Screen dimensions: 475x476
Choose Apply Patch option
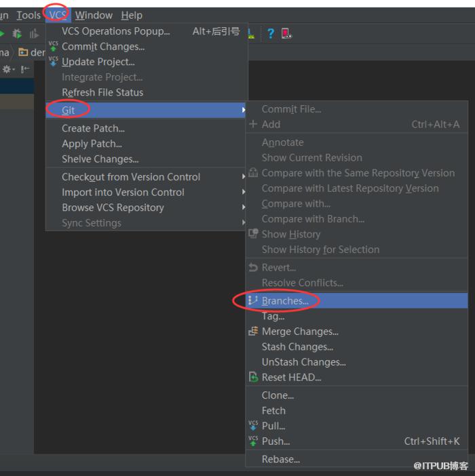[145, 144]
